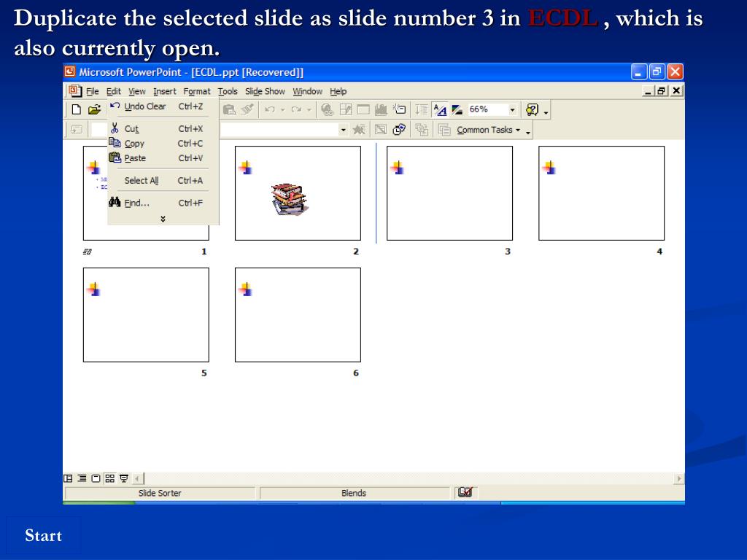This screenshot has width=747, height=560.
Task: Start Slide Show from view buttons
Action: point(124,478)
